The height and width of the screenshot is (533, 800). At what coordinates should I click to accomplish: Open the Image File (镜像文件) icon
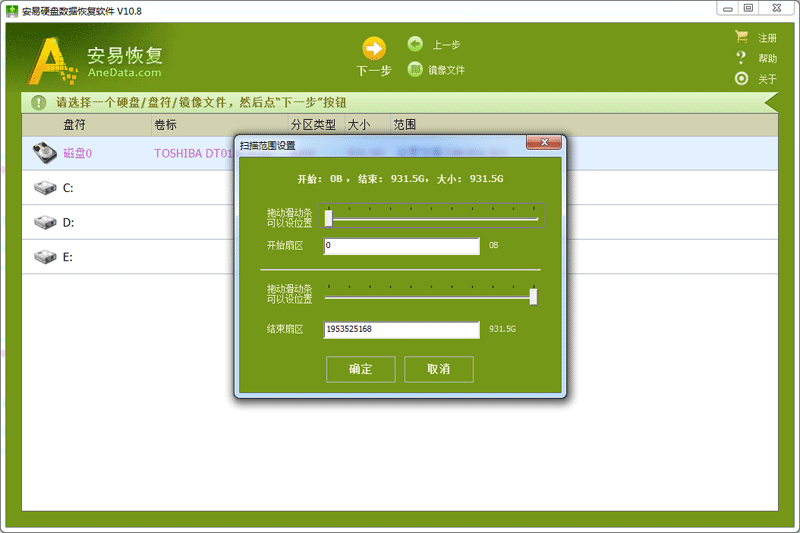(x=415, y=69)
